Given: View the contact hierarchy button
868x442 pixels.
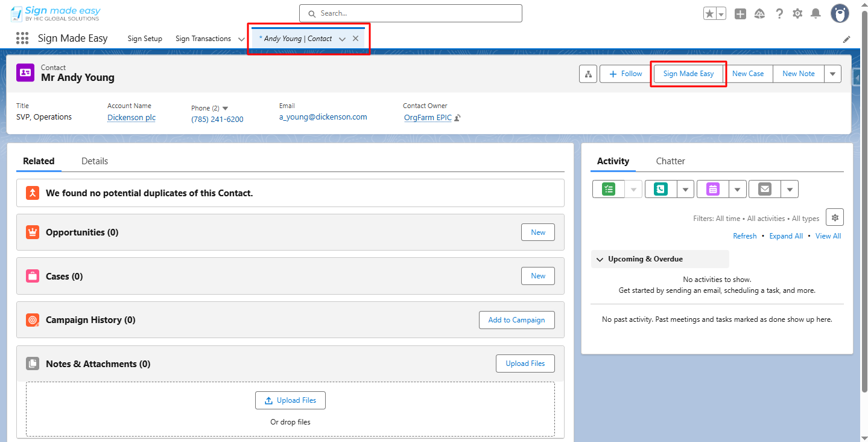Looking at the screenshot, I should tap(588, 74).
